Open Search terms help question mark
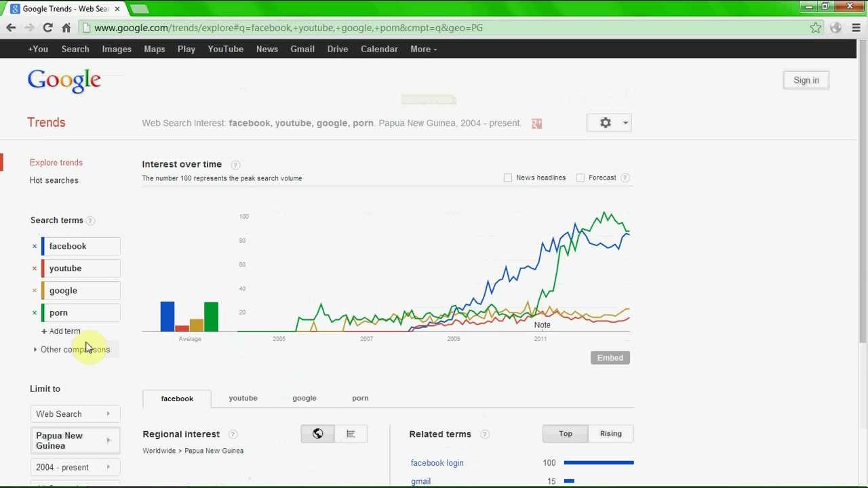Image resolution: width=868 pixels, height=488 pixels. coord(90,220)
